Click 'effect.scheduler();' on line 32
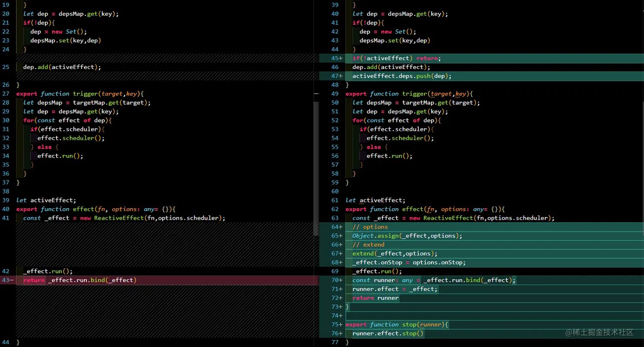 [71, 138]
